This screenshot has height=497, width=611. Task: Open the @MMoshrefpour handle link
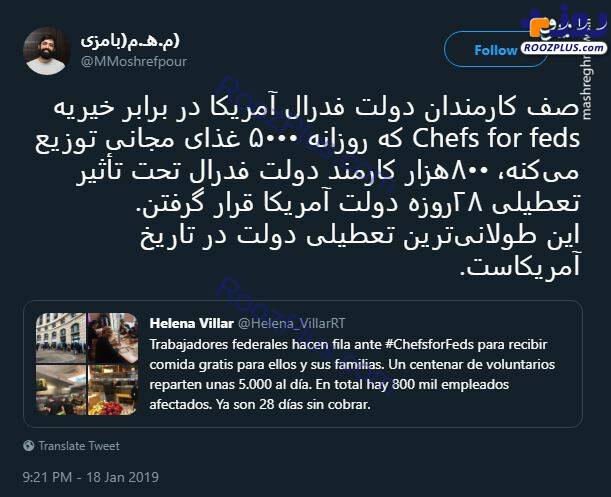[x=134, y=61]
